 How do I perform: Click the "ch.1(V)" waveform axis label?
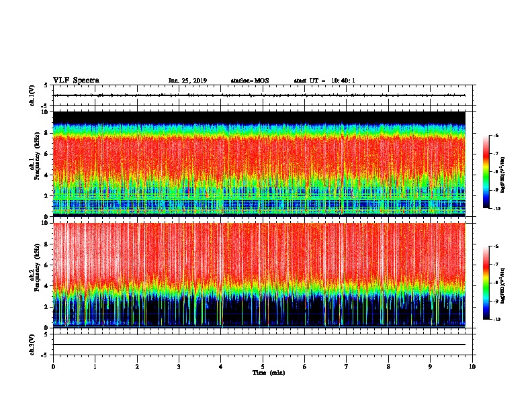[32, 95]
